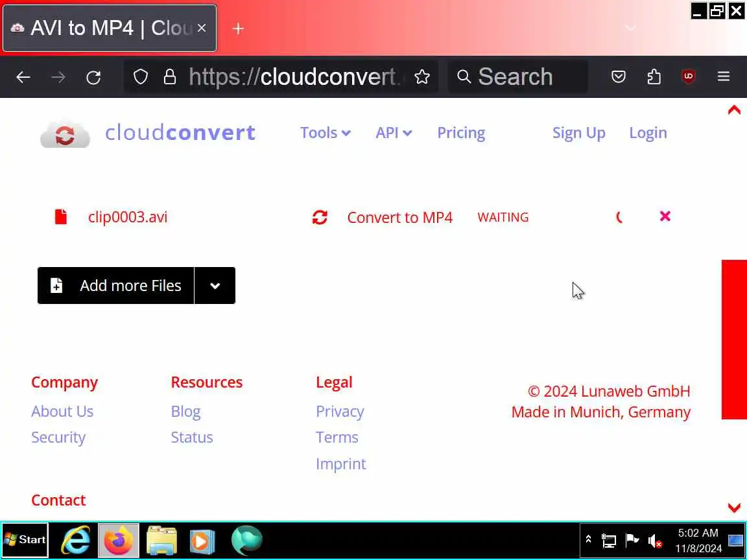This screenshot has width=747, height=560.
Task: Click the Firefox Search box
Action: click(x=517, y=76)
